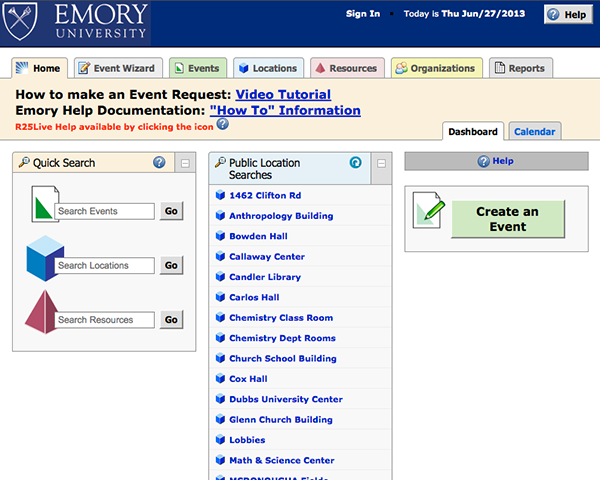Click the Help button in top-right header
Image resolution: width=600 pixels, height=480 pixels.
[567, 14]
